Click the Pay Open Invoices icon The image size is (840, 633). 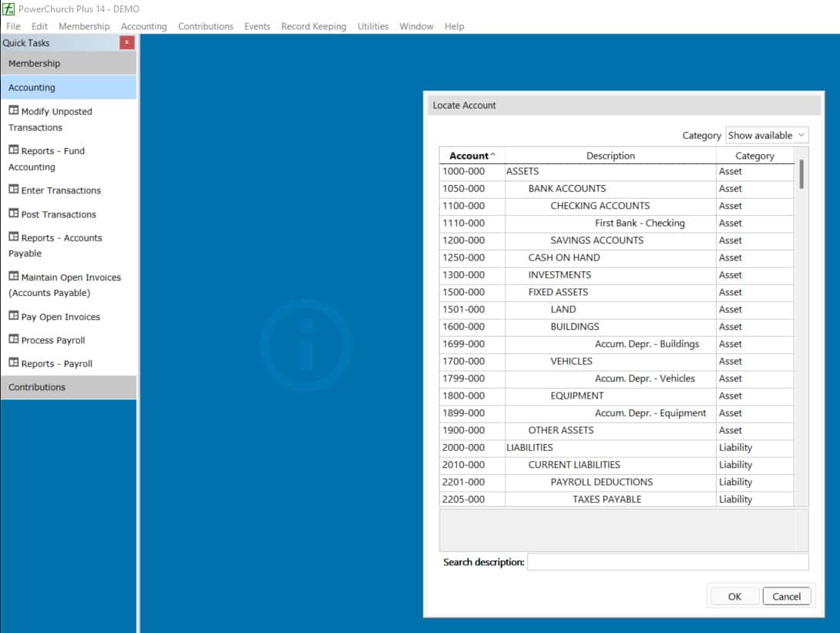click(13, 316)
